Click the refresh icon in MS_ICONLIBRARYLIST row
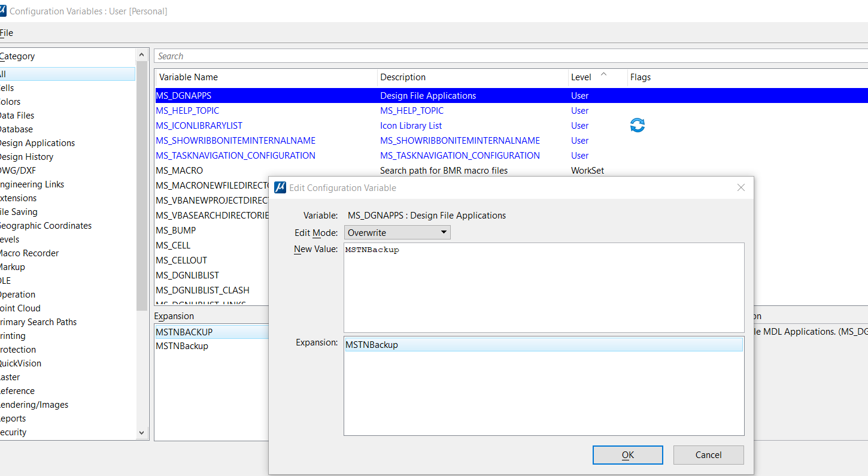The width and height of the screenshot is (868, 476). (x=638, y=125)
